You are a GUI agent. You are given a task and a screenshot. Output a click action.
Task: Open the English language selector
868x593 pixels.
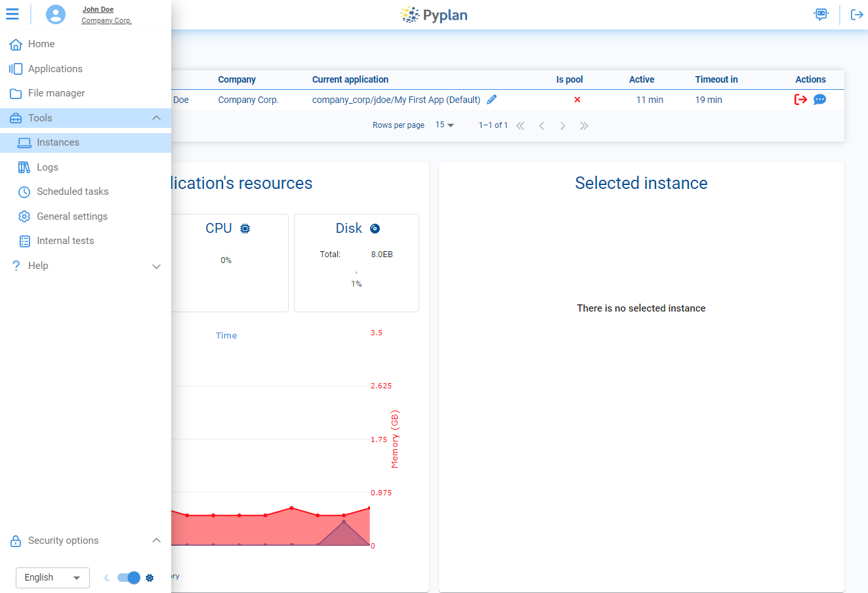coord(52,577)
